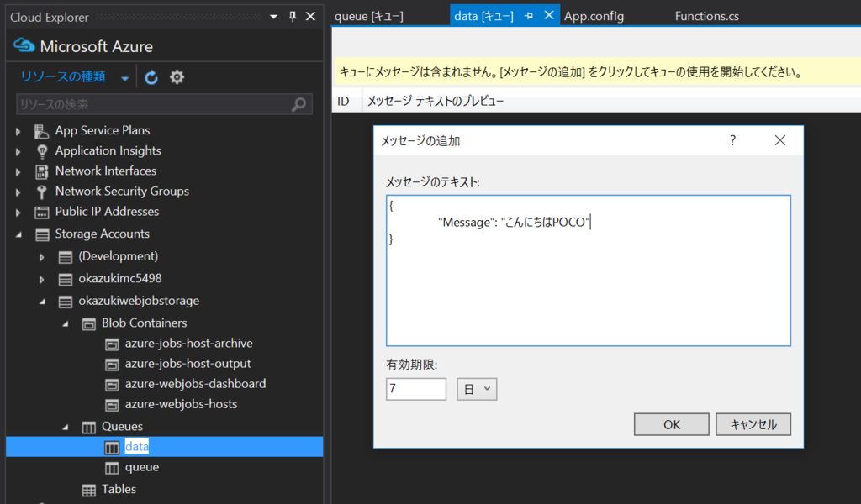861x504 pixels.
Task: Collapse the Storage Accounts node
Action: [18, 234]
